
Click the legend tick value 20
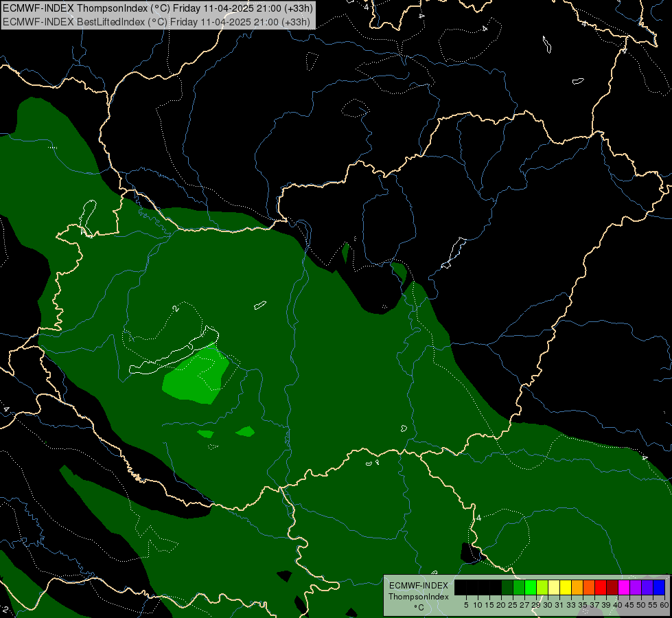[x=501, y=605]
